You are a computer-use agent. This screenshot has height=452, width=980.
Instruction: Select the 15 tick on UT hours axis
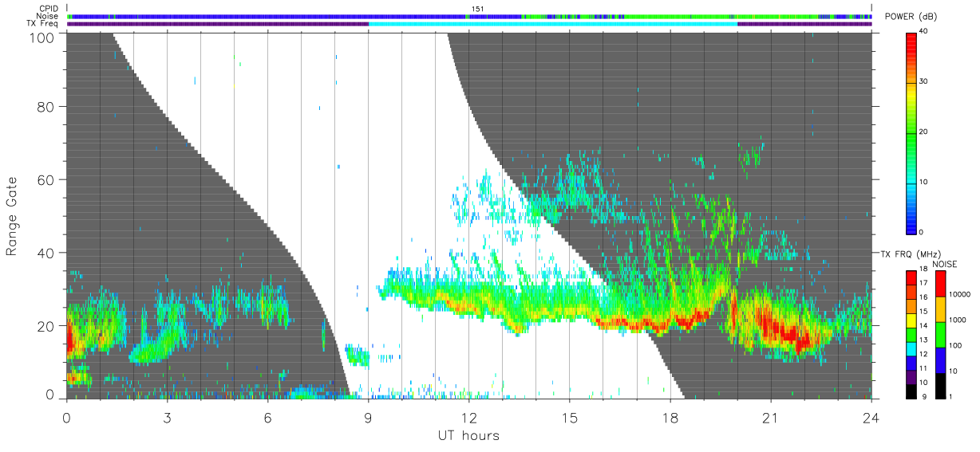[569, 417]
